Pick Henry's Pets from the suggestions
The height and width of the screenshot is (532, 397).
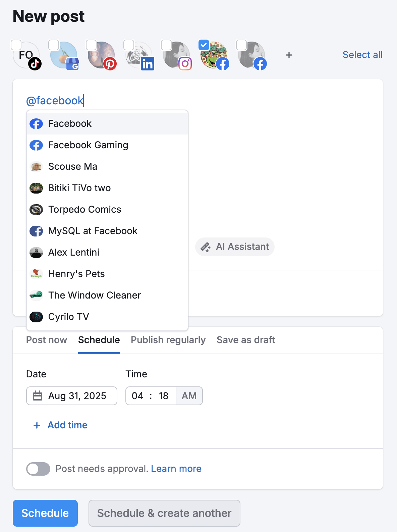pos(76,274)
